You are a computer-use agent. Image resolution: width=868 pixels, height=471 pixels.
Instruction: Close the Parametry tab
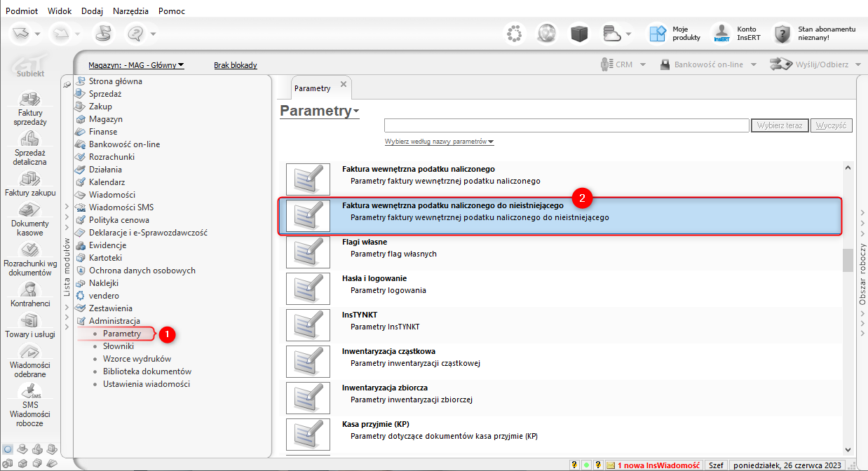[x=343, y=84]
